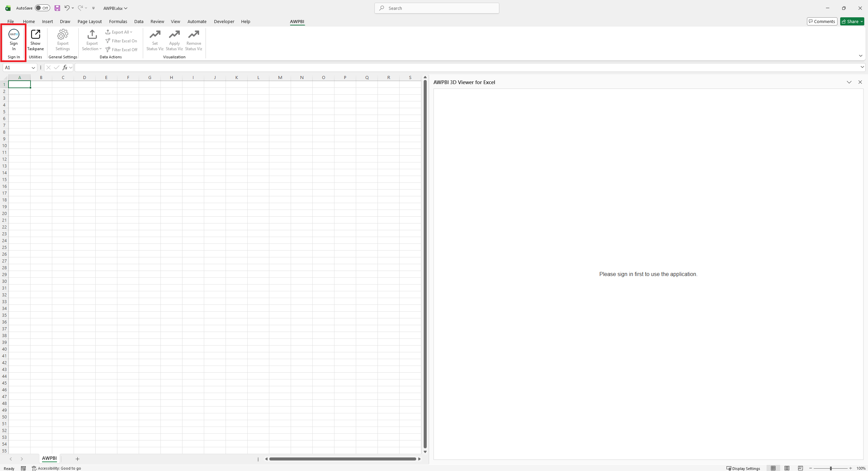Click Apply Status Viz
The image size is (868, 471).
(174, 40)
